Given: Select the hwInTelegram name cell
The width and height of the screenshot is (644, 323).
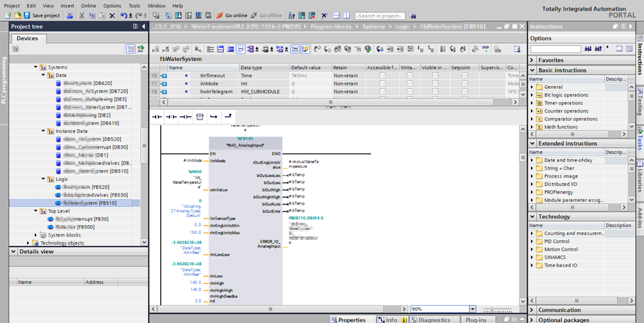Looking at the screenshot, I should click(216, 91).
